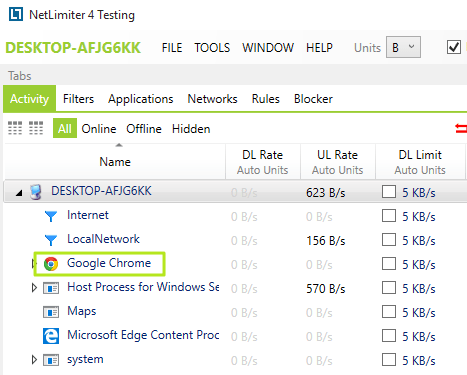Image resolution: width=467 pixels, height=375 pixels.
Task: Show only Online items
Action: [99, 129]
